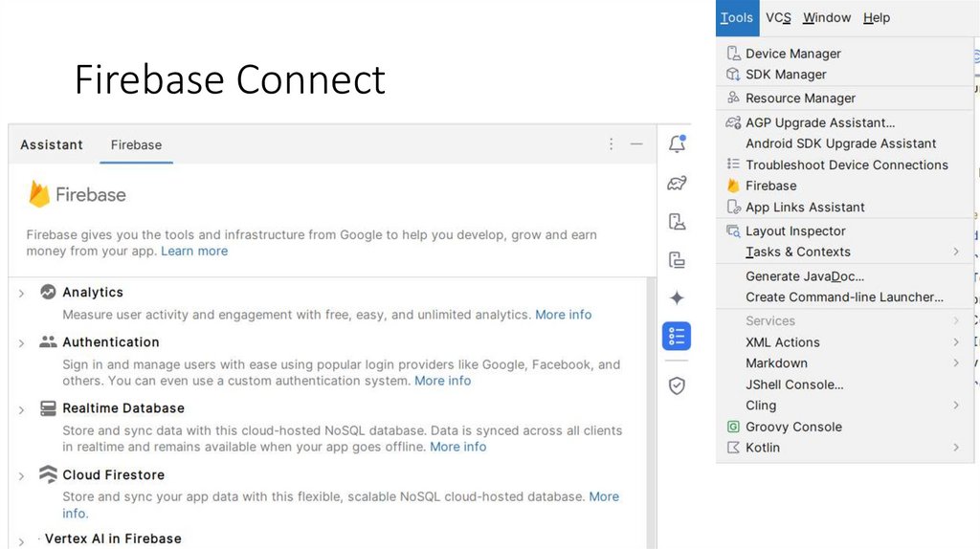The height and width of the screenshot is (549, 980).
Task: Open the Analytics More info link
Action: (x=563, y=315)
